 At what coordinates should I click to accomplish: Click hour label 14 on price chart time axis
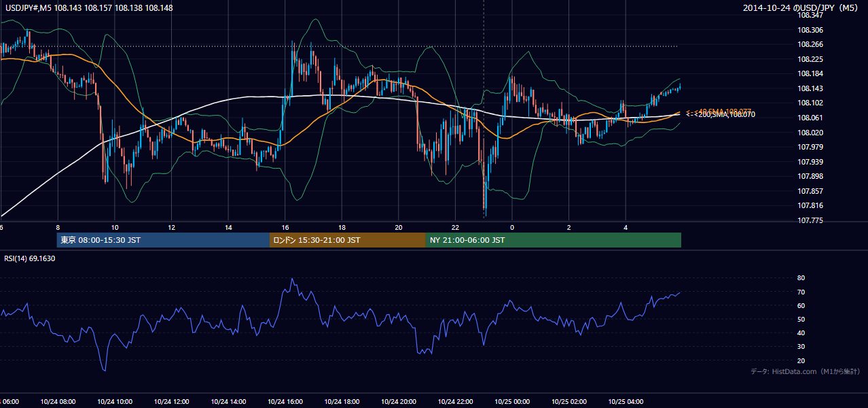229,227
